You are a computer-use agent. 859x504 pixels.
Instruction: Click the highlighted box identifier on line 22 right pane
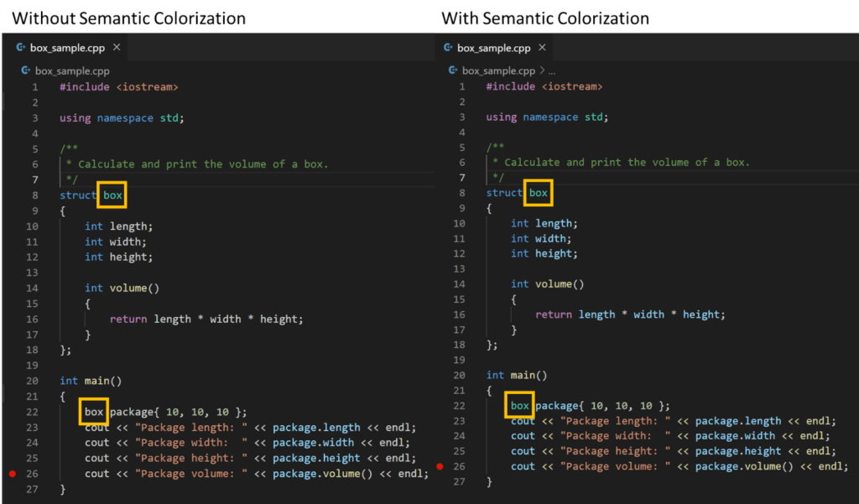[x=519, y=405]
